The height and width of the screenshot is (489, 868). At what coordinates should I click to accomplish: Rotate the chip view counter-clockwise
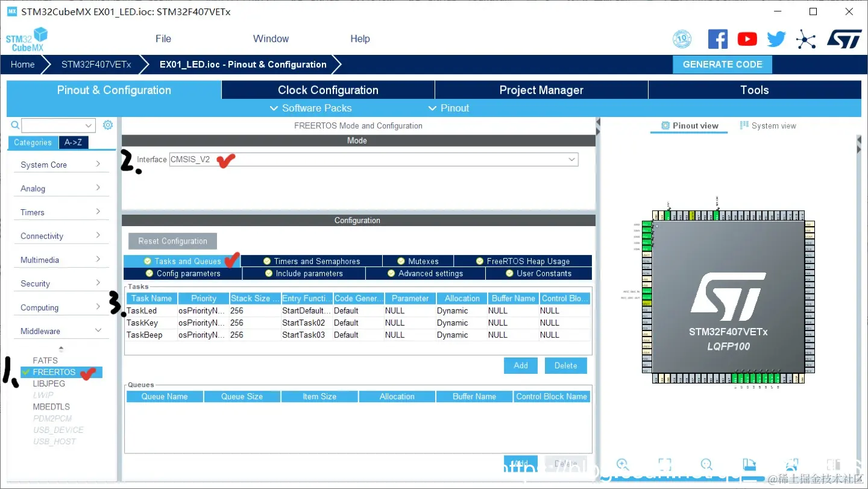click(791, 464)
